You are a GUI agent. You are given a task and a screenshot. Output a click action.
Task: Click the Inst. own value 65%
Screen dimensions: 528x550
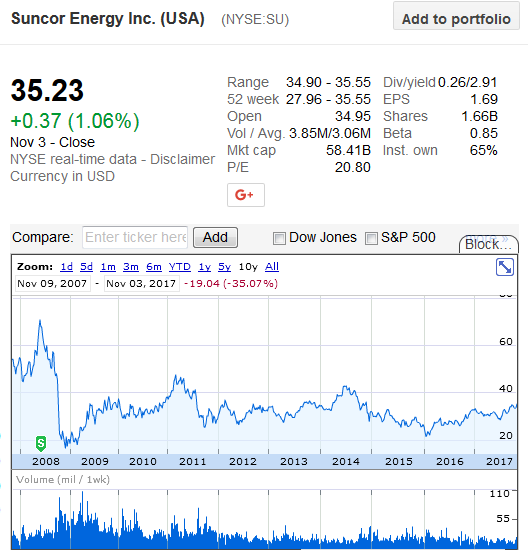pyautogui.click(x=484, y=150)
